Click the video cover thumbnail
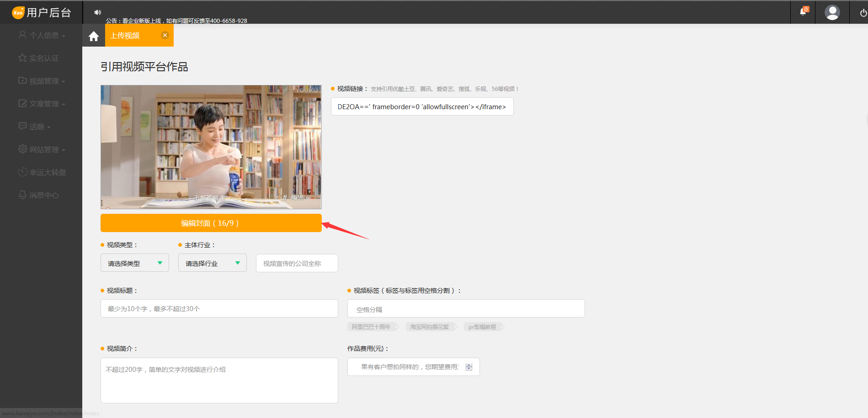The image size is (868, 418). [x=211, y=147]
